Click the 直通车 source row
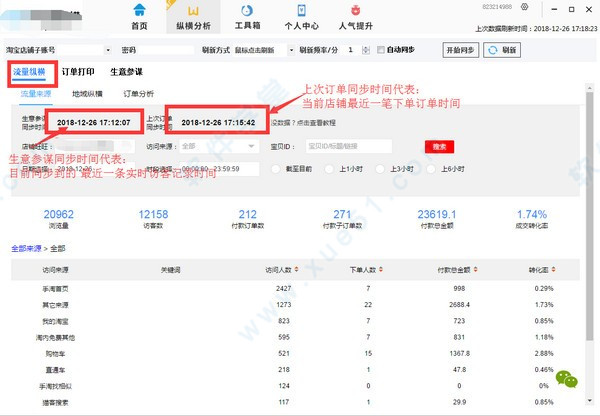 click(295, 370)
